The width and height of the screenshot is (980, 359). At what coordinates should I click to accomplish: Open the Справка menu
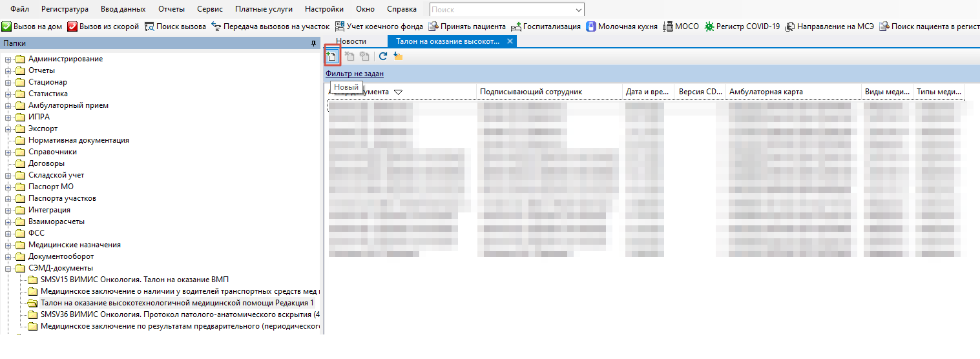tap(401, 9)
